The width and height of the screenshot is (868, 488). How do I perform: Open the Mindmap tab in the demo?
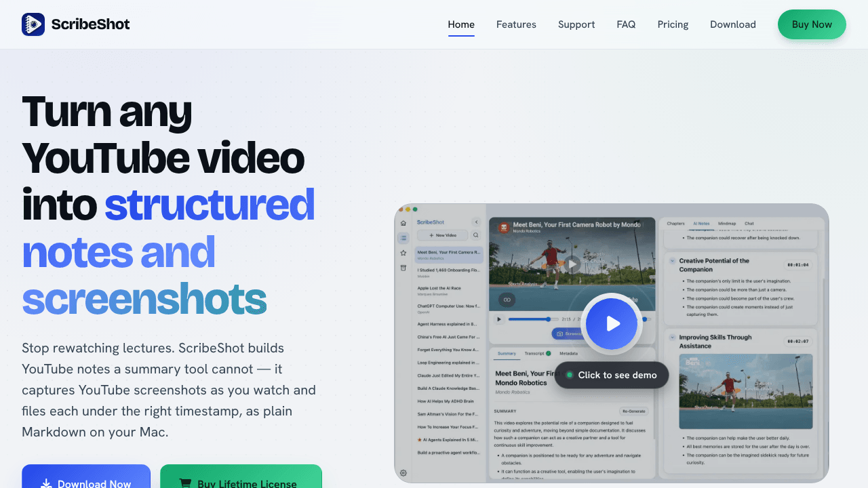pos(727,224)
